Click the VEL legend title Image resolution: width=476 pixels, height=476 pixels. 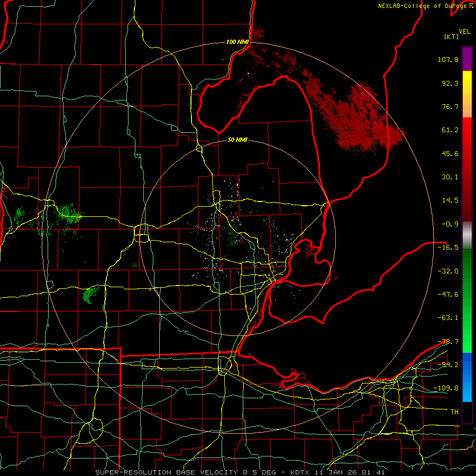(464, 32)
